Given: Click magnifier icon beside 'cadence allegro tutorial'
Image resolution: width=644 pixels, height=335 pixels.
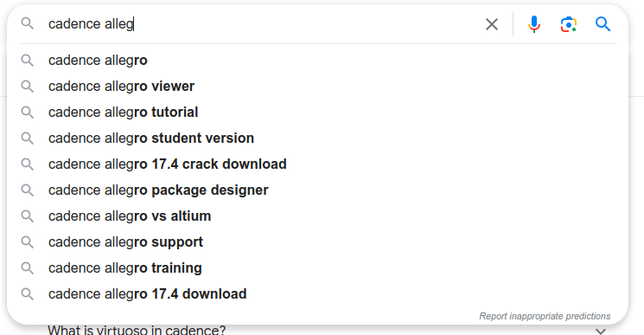Looking at the screenshot, I should tap(27, 113).
